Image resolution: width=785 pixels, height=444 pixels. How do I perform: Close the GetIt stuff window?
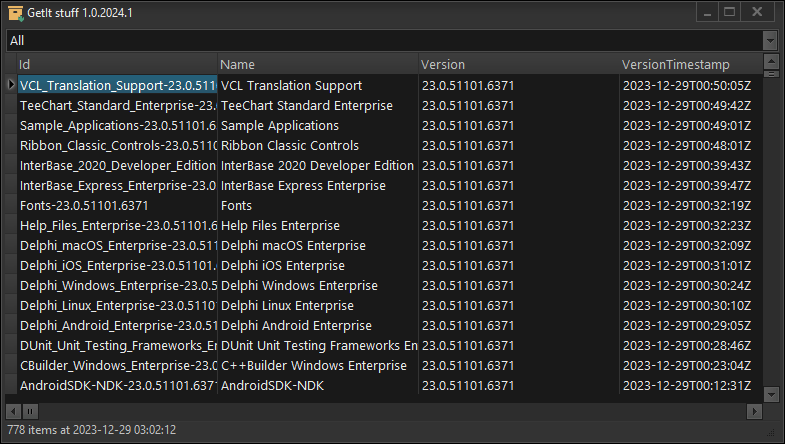[x=757, y=13]
